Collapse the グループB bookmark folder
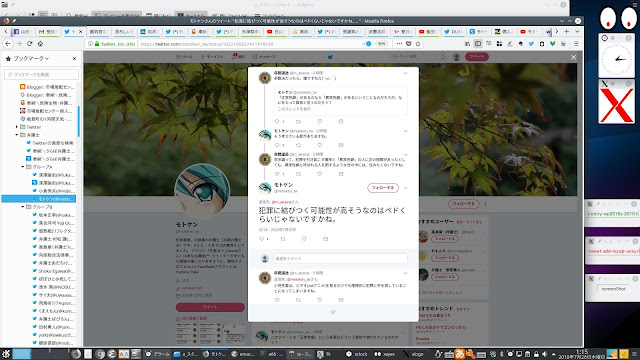 tap(23, 207)
